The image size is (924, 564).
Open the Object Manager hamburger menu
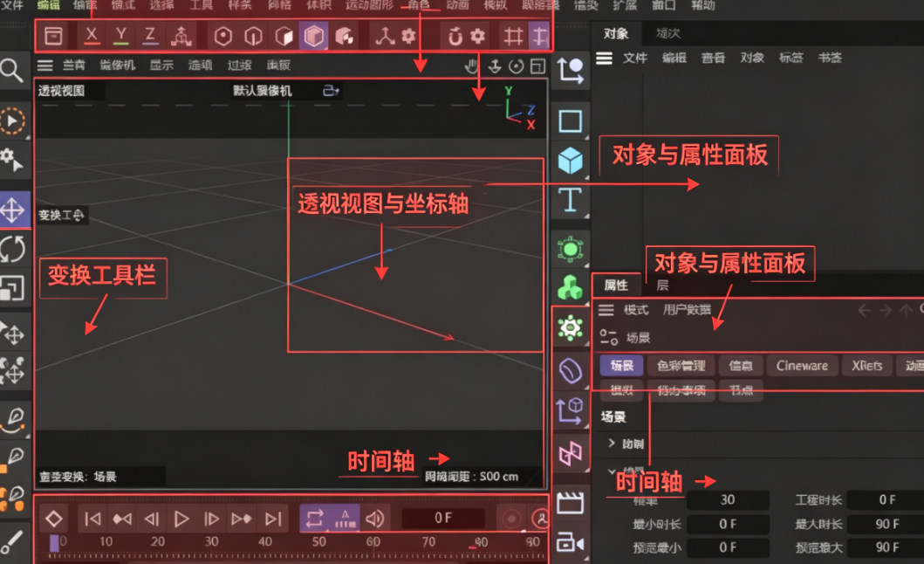point(604,58)
